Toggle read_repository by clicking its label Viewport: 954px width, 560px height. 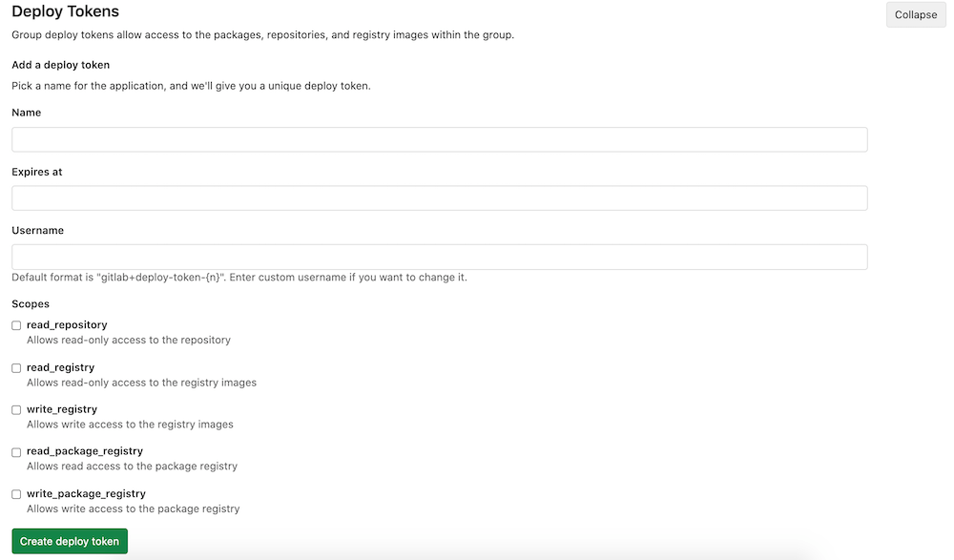(x=67, y=324)
